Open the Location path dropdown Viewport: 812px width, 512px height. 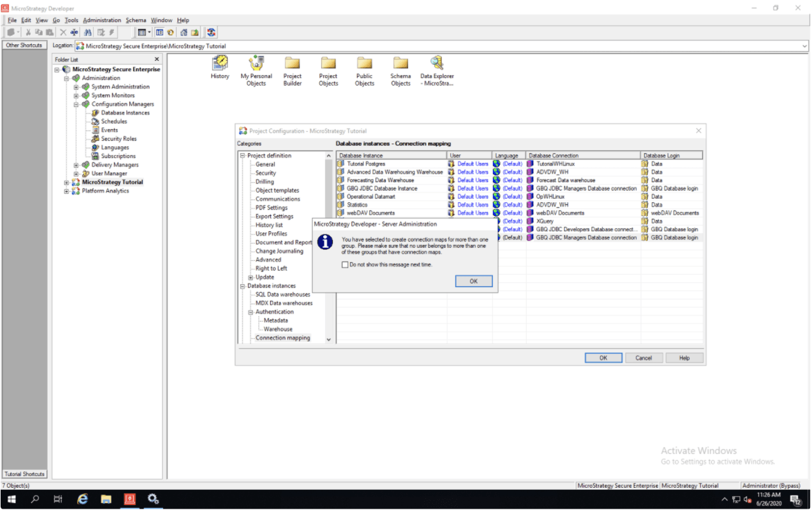805,46
